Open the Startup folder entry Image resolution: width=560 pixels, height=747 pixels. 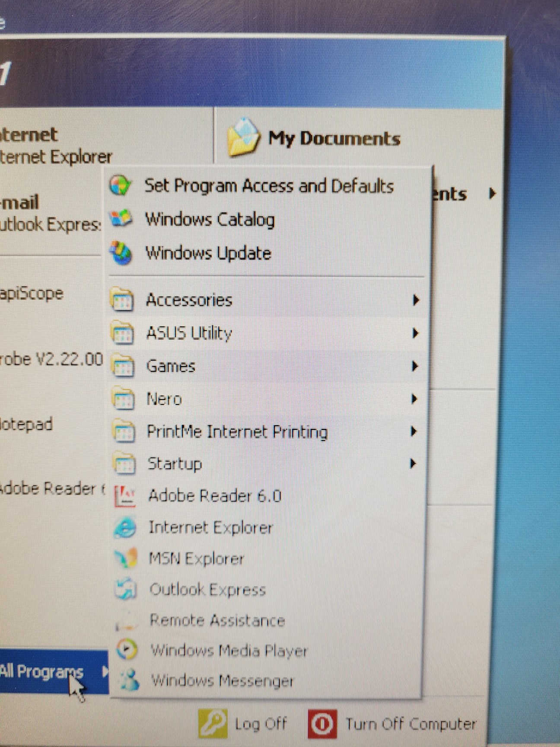pyautogui.click(x=175, y=464)
